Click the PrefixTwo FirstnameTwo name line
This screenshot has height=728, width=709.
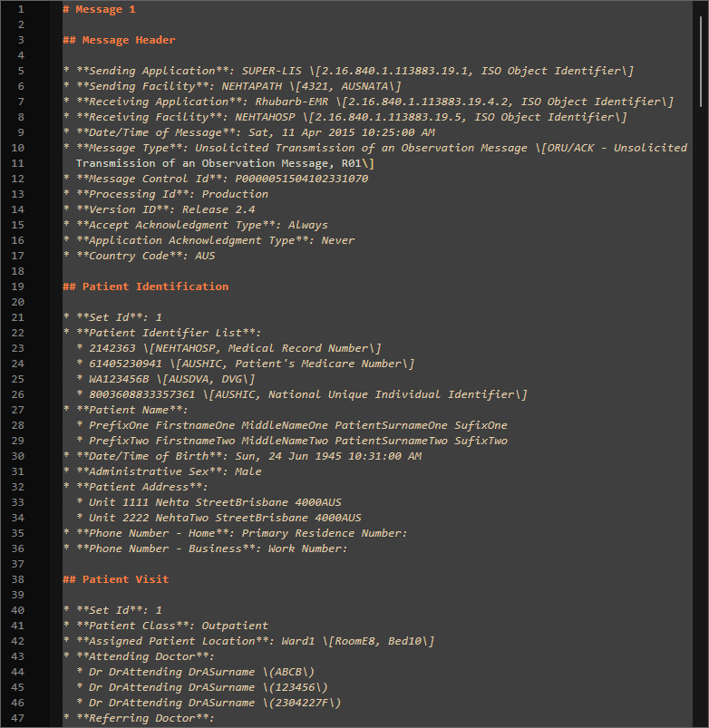292,441
